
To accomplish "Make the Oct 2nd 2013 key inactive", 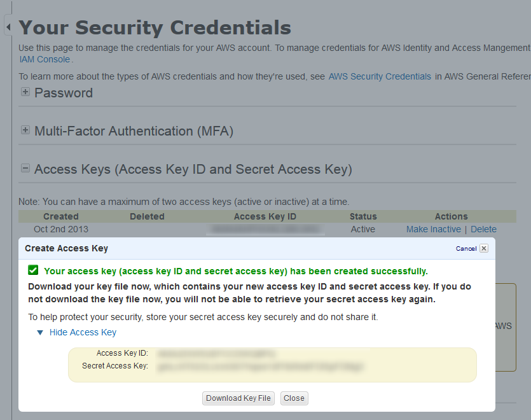I will [x=433, y=229].
